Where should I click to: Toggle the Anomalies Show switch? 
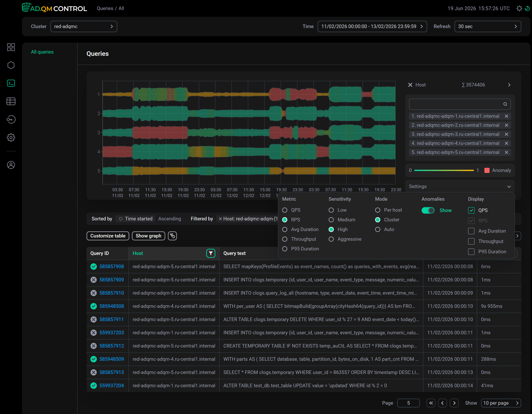click(428, 210)
